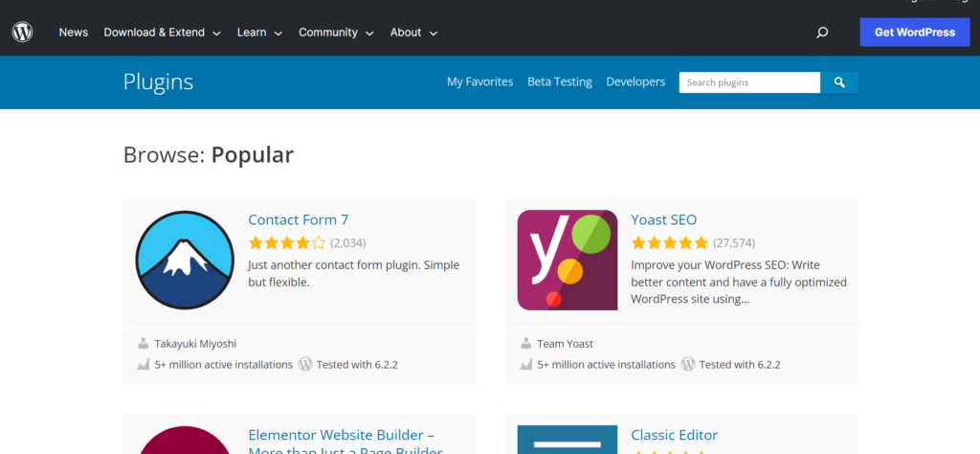Open the Contact Form 7 title link
This screenshot has width=980, height=454.
[299, 220]
